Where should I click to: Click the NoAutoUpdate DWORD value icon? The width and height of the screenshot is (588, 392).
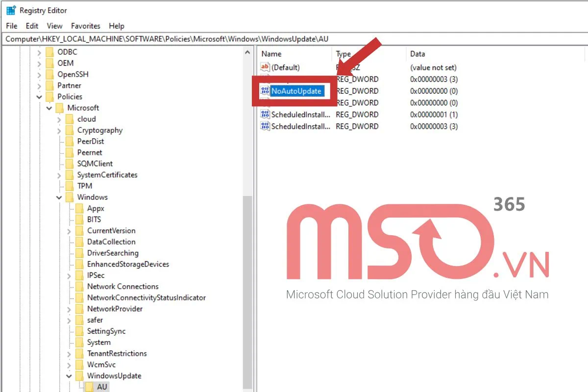tap(265, 91)
